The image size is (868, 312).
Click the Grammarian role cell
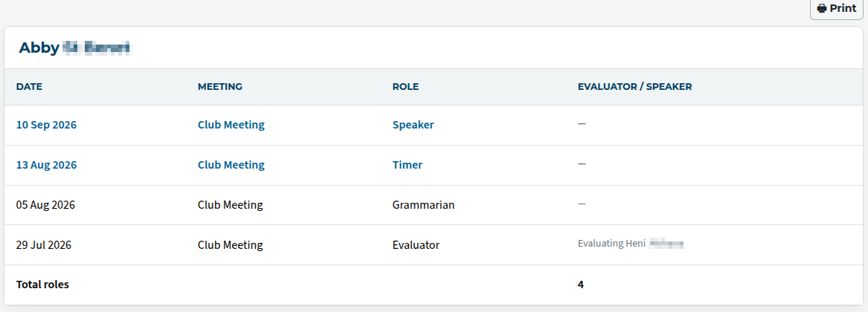click(423, 205)
